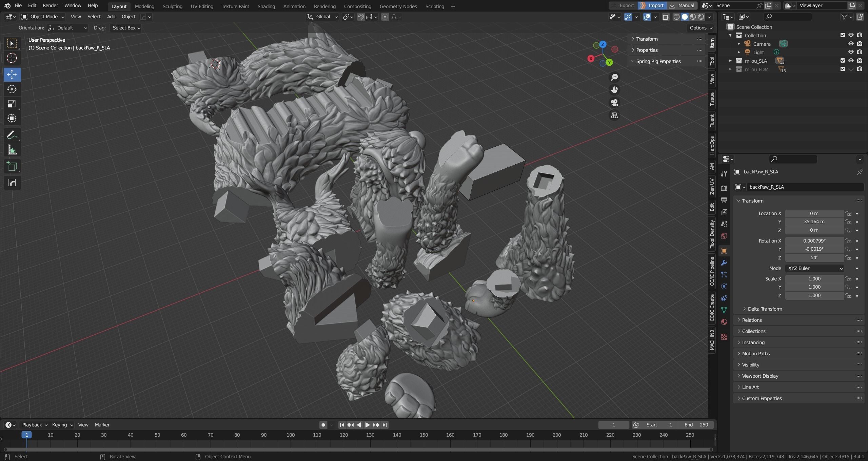Click the Location Y value field
Screen dimensions: 868x461
click(814, 222)
